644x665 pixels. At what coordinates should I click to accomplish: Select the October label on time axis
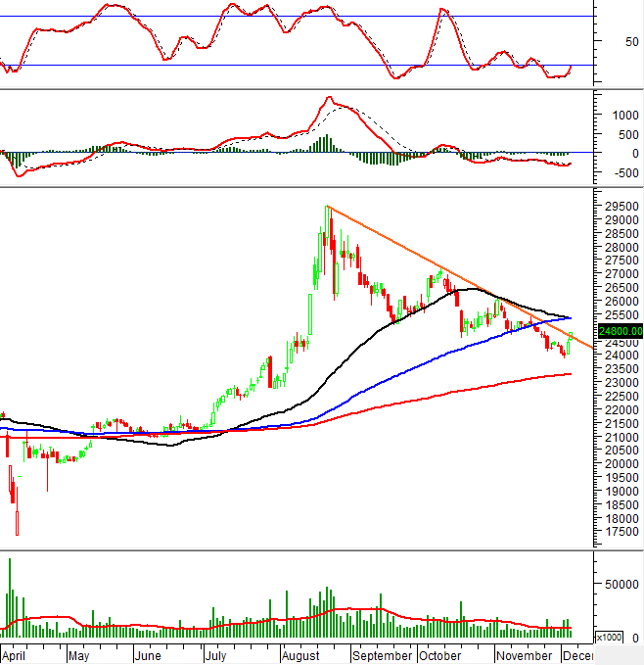(x=440, y=655)
